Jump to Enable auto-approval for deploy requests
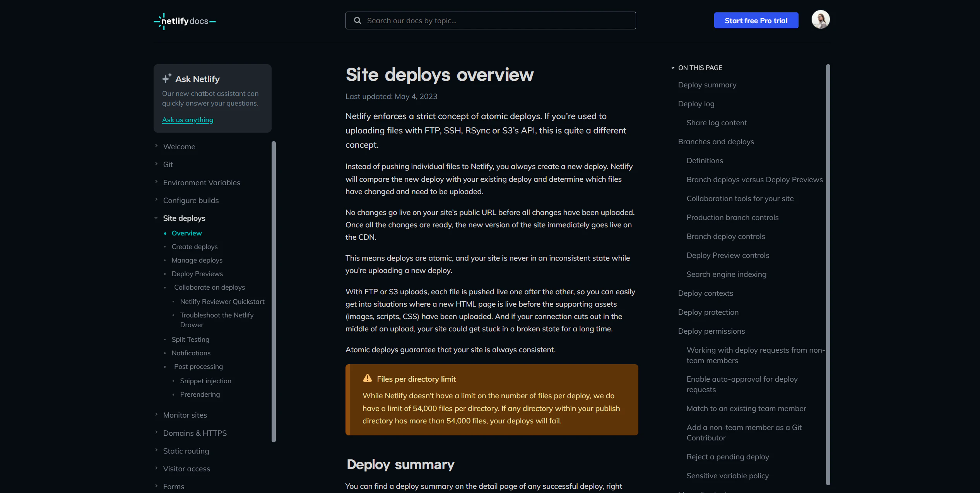This screenshot has width=980, height=493. (742, 384)
